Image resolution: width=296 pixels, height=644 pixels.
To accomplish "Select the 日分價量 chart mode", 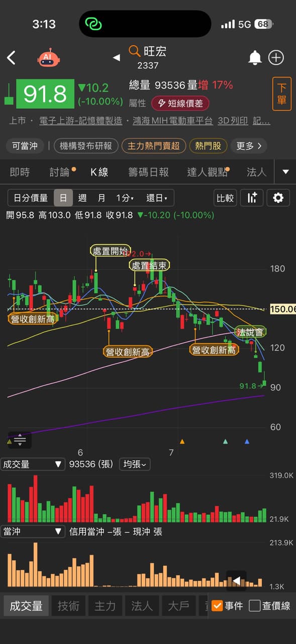I will click(x=31, y=198).
